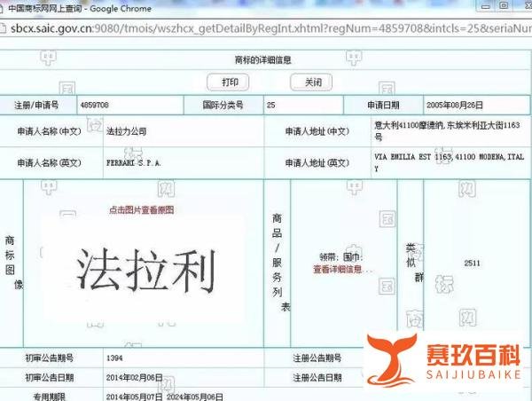Click the 申请人名称(中文) label
The height and width of the screenshot is (401, 532).
tap(49, 131)
